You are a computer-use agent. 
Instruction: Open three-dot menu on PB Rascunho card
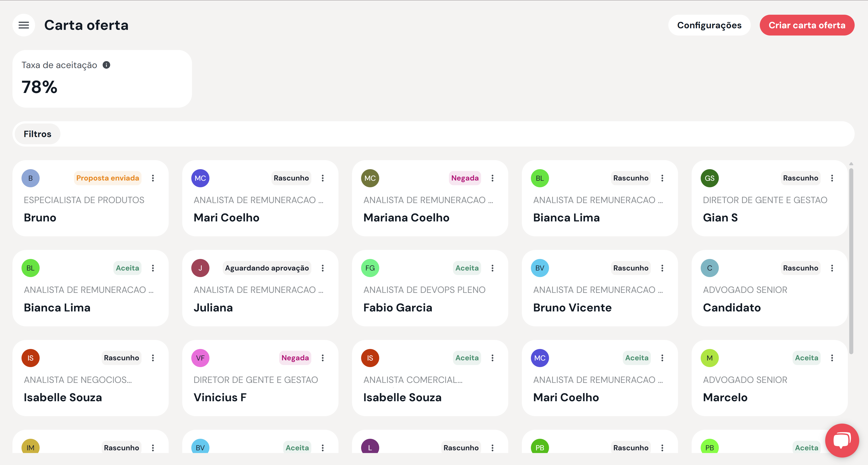[662, 448]
